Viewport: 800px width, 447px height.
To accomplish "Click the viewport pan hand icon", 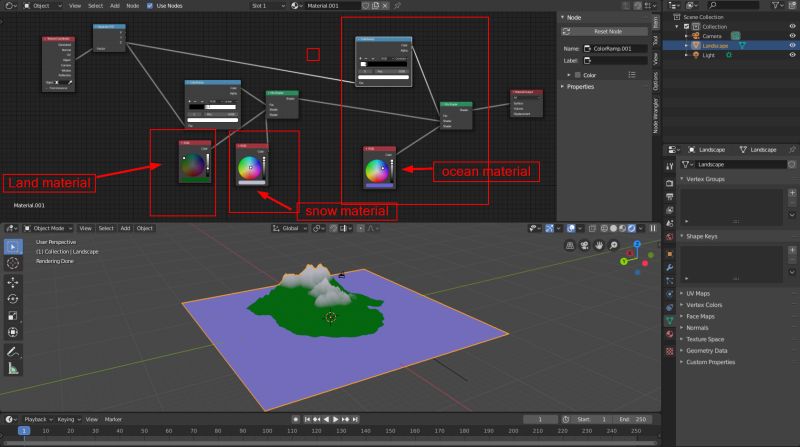I will 599,245.
